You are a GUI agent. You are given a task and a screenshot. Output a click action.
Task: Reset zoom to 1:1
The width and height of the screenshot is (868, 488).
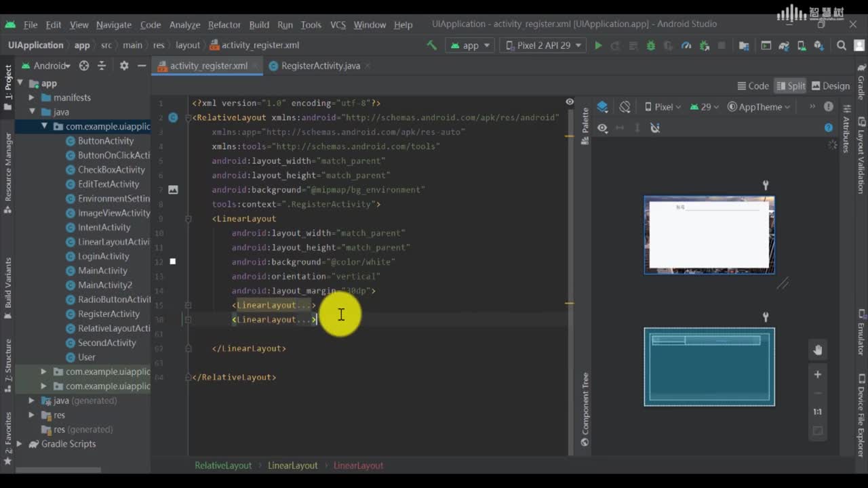pos(818,411)
